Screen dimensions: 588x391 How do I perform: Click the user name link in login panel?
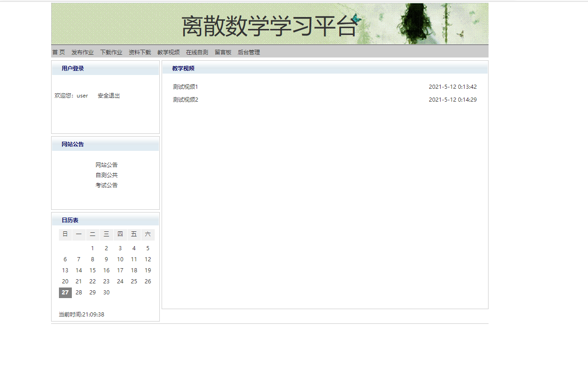point(82,96)
